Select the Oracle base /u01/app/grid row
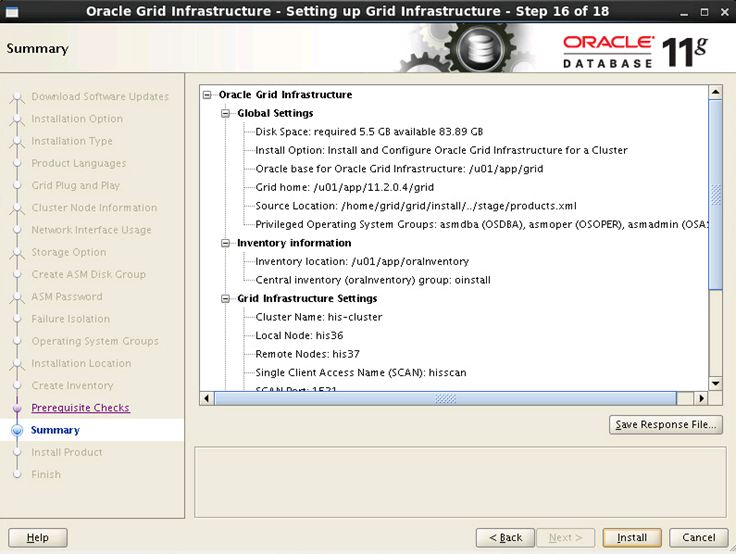The width and height of the screenshot is (736, 554). 399,169
